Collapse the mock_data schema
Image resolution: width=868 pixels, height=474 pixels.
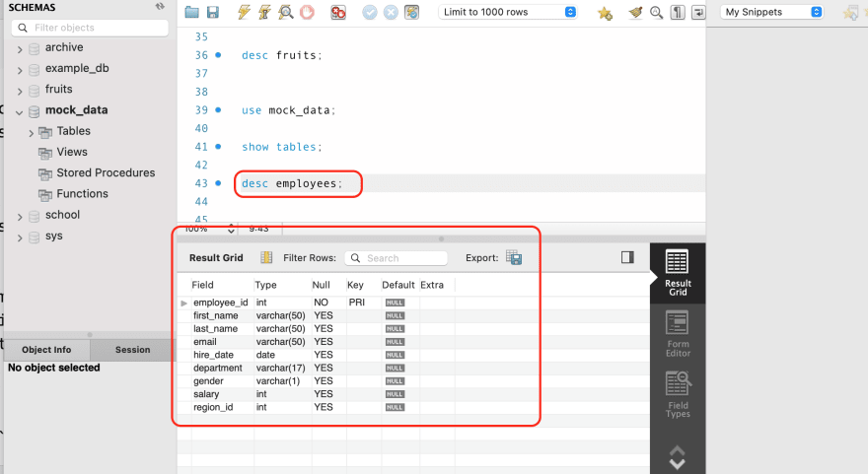(x=20, y=112)
